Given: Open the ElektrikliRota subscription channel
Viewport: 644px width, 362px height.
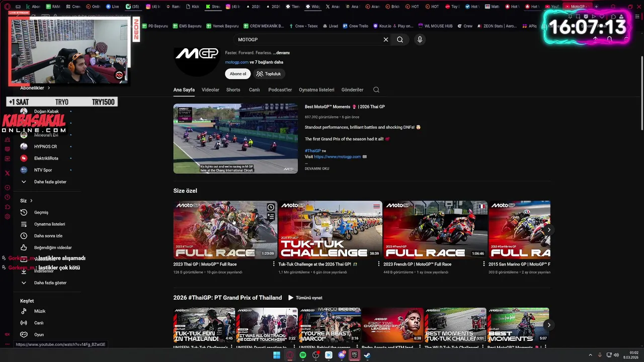Looking at the screenshot, I should 46,158.
